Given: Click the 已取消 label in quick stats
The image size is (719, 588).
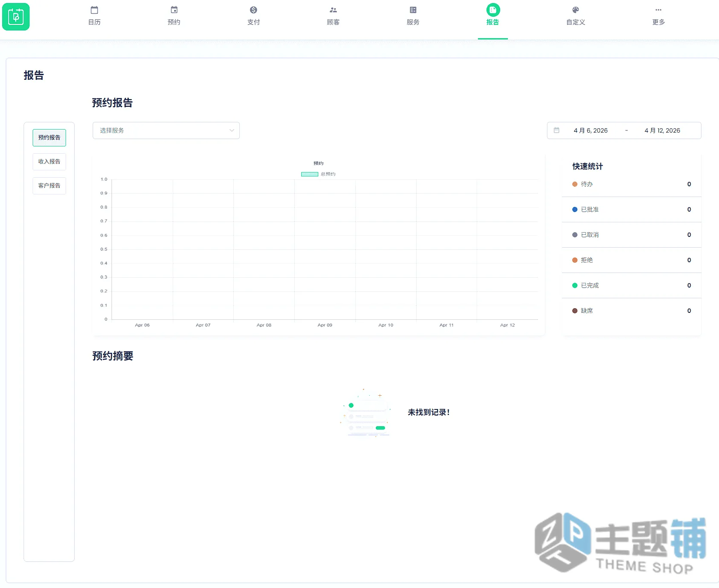Looking at the screenshot, I should tap(590, 235).
